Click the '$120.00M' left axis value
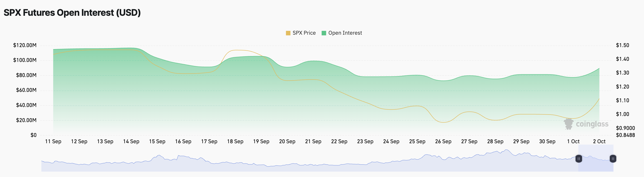The image size is (644, 177). 25,45
